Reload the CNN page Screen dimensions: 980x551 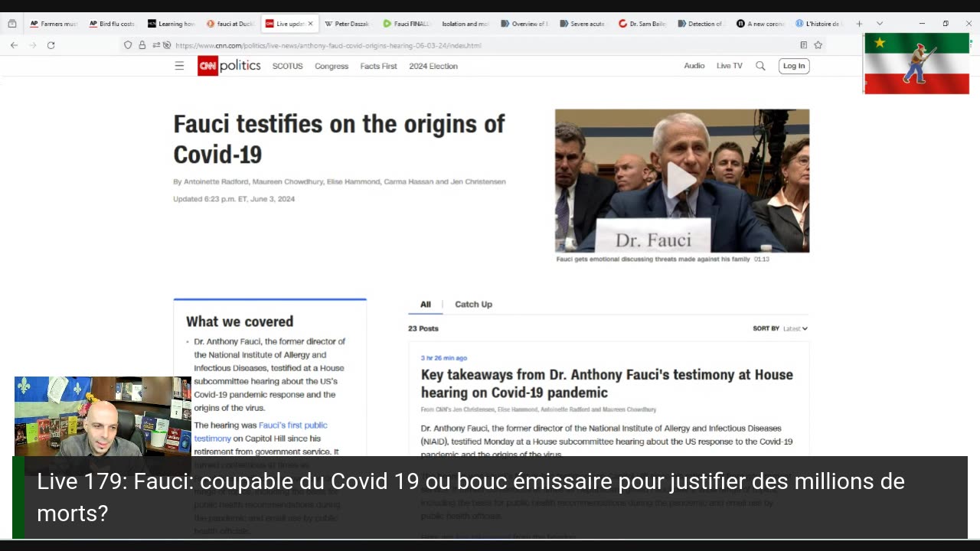51,45
